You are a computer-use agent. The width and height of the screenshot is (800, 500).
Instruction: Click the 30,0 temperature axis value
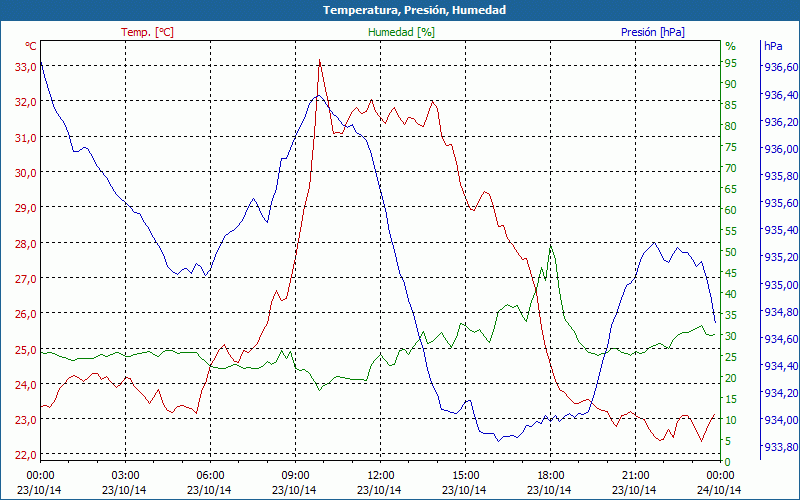(26, 173)
